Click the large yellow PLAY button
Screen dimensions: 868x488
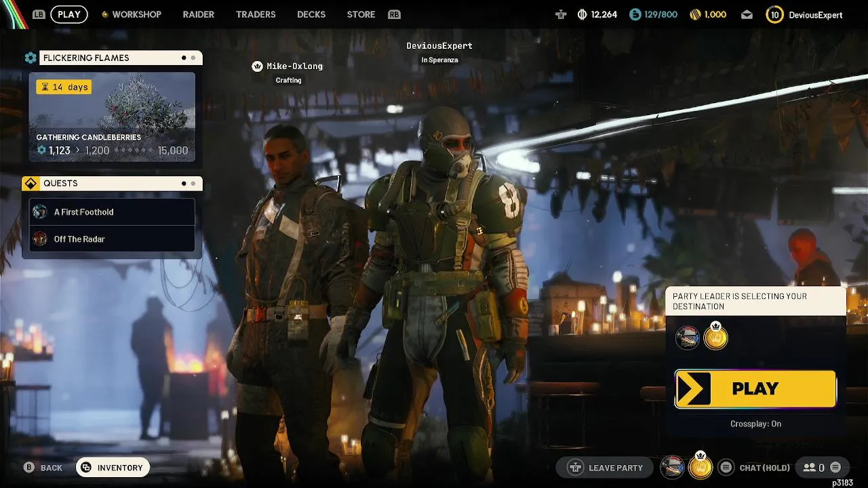click(755, 389)
